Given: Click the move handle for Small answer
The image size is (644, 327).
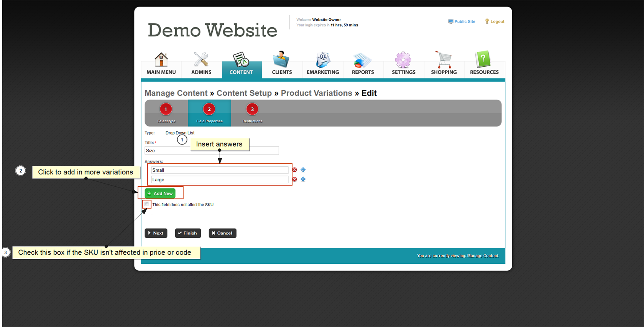Looking at the screenshot, I should pyautogui.click(x=303, y=170).
